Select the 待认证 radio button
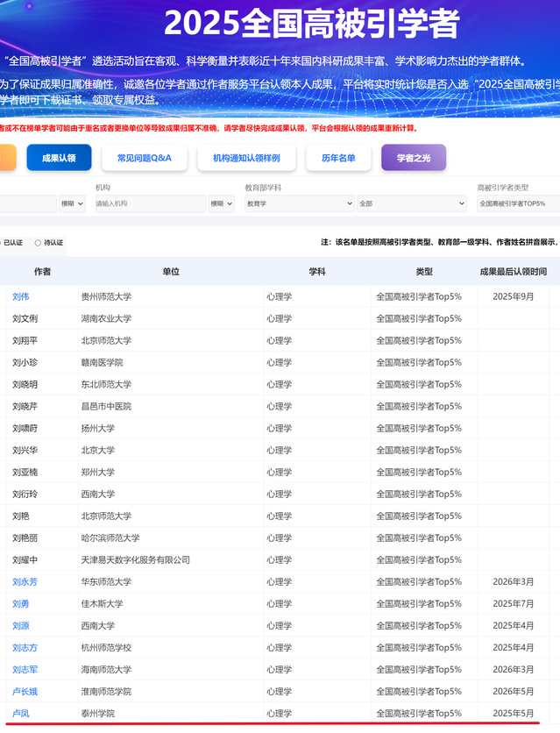560x733 pixels. click(x=38, y=243)
